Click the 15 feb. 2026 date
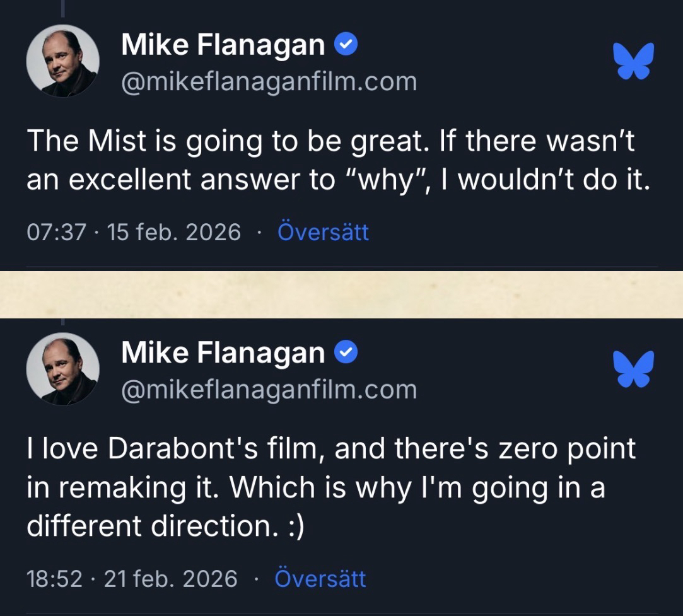This screenshot has width=683, height=616. [174, 233]
